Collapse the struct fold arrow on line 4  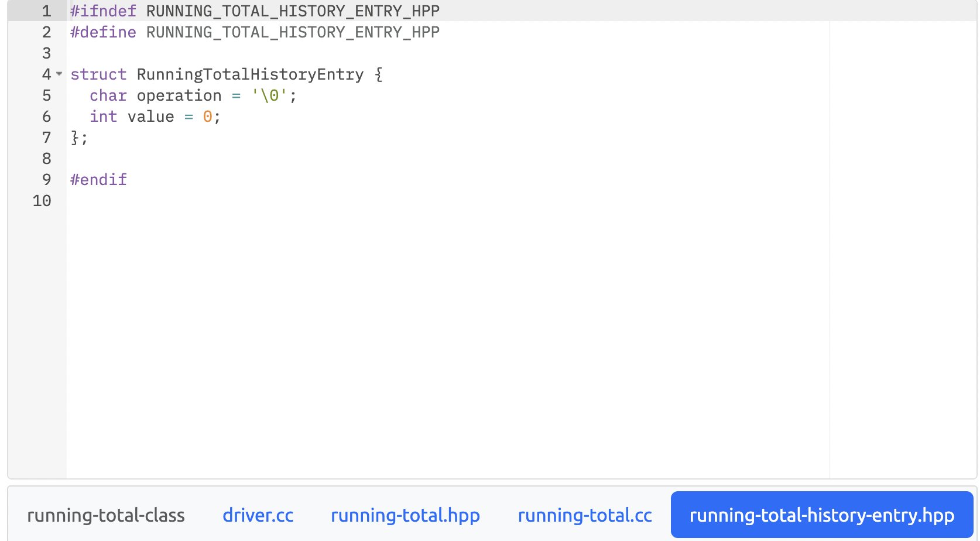[x=59, y=74]
